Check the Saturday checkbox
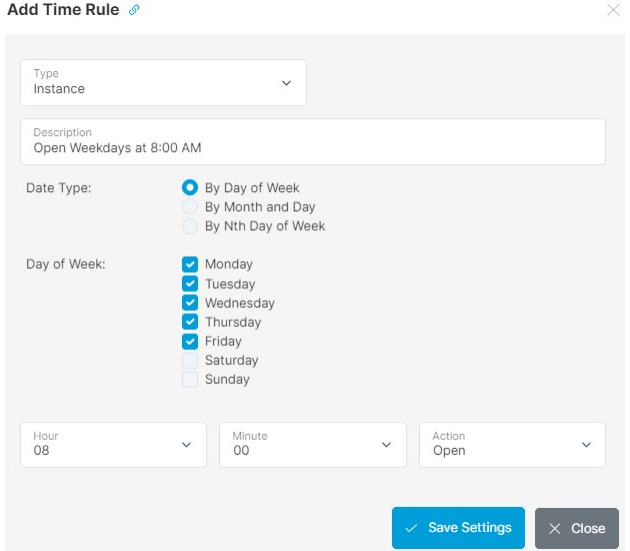630x551 pixels. click(x=190, y=361)
